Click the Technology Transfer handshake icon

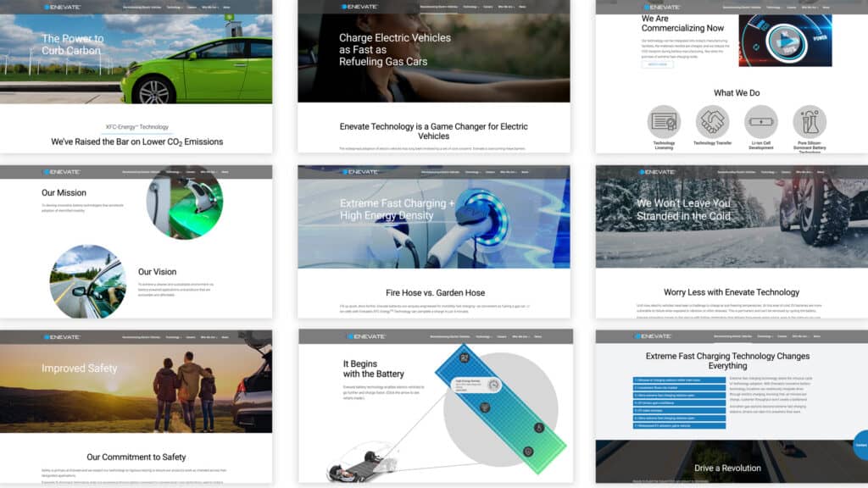tap(712, 122)
